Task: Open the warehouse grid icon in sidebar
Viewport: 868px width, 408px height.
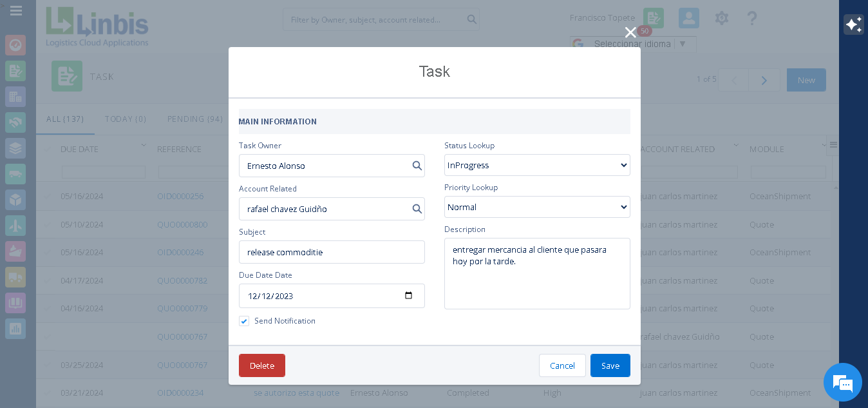Action: coord(15,97)
